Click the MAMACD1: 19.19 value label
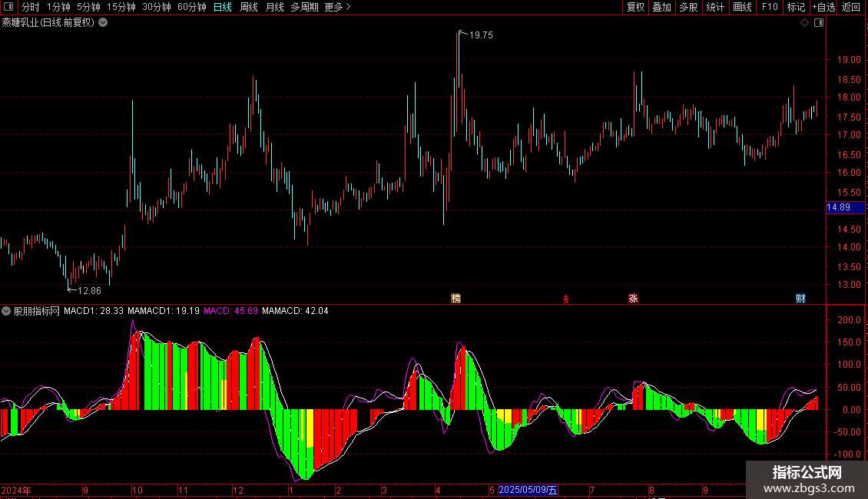 click(164, 311)
